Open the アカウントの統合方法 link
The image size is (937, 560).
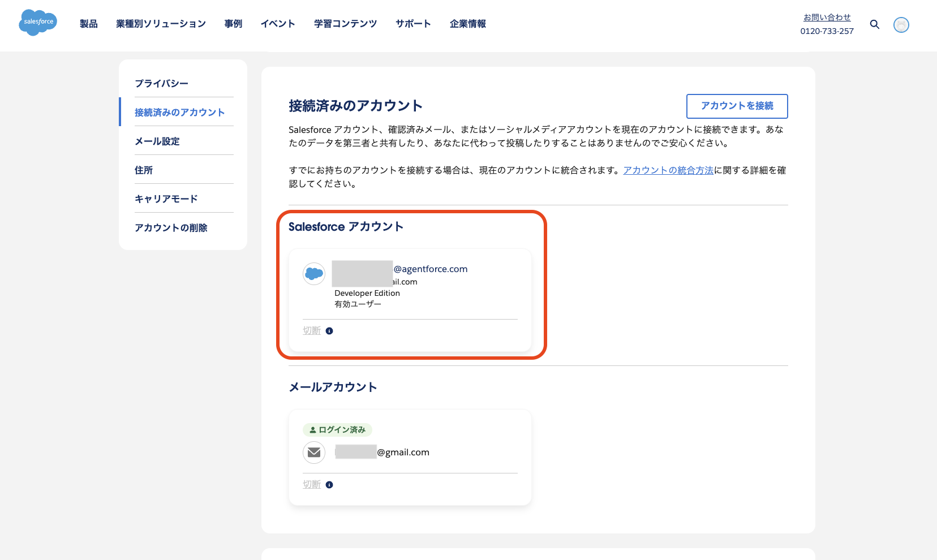[668, 170]
